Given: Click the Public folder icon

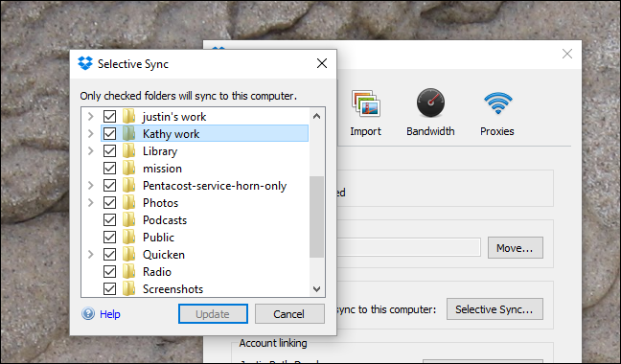Looking at the screenshot, I should [x=128, y=237].
